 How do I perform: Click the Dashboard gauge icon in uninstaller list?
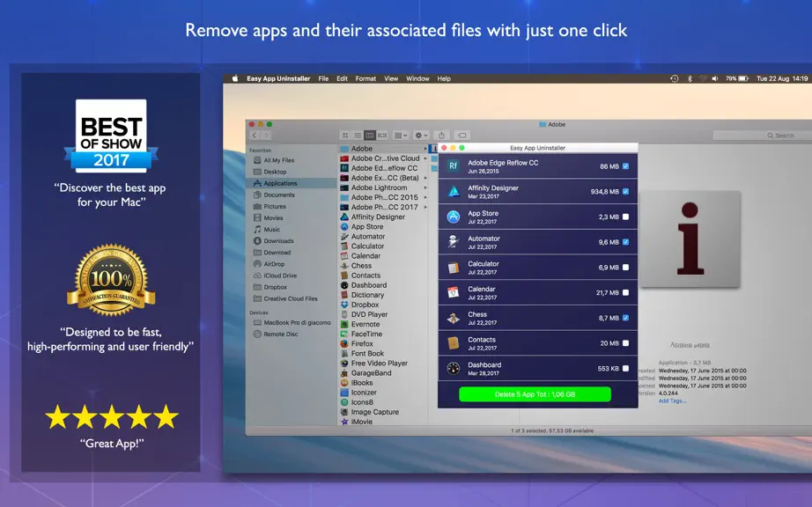(x=454, y=368)
